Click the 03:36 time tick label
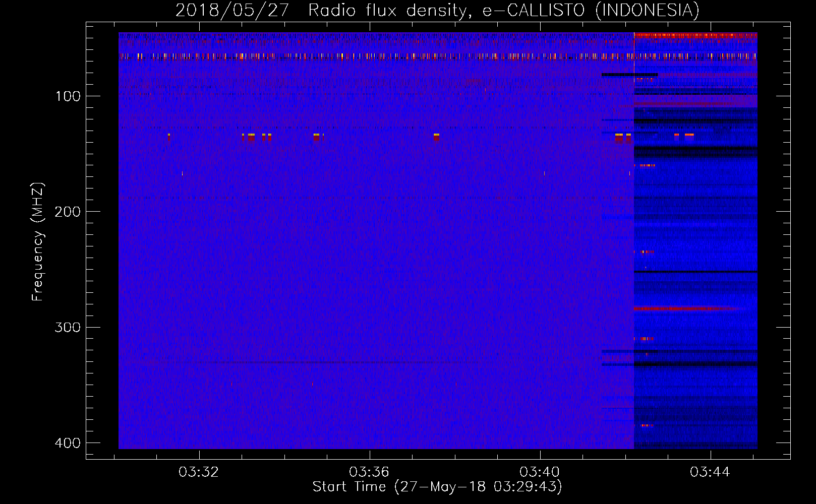The image size is (816, 504). (x=369, y=472)
